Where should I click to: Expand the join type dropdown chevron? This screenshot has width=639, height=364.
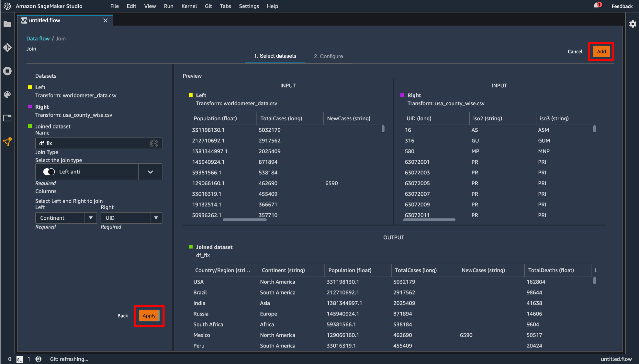[150, 172]
